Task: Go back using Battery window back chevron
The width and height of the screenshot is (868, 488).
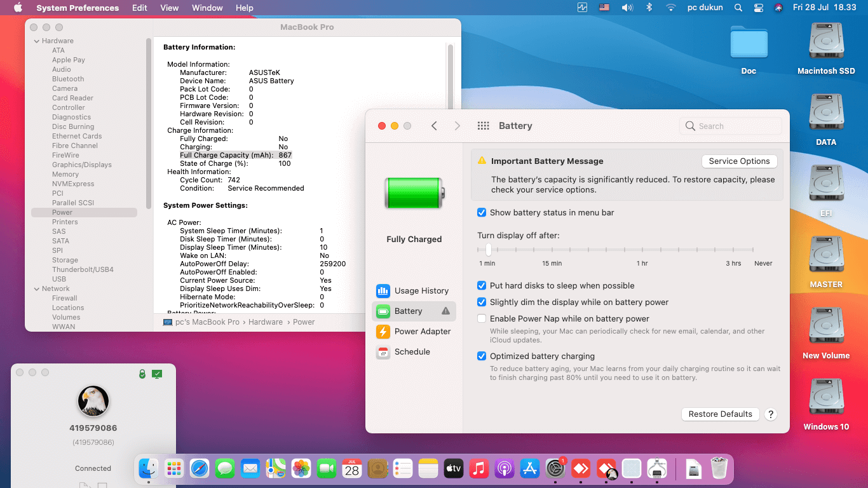Action: coord(434,126)
